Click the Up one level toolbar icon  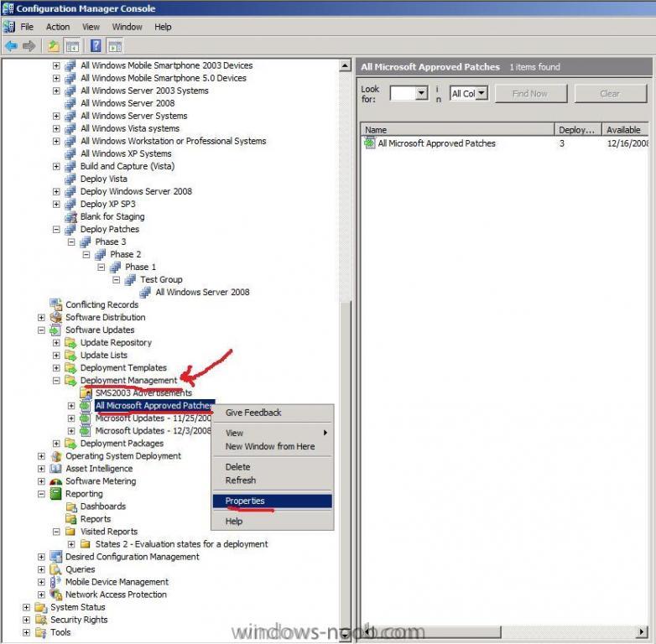53,46
